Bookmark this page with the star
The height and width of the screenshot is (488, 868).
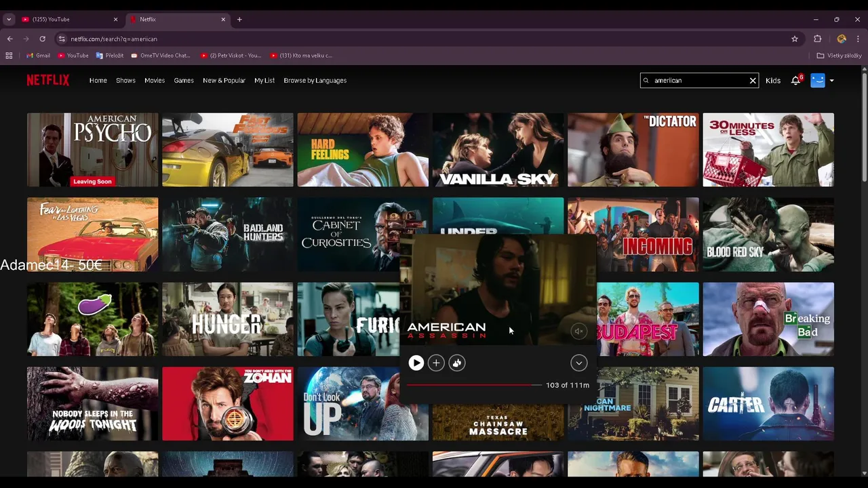[795, 39]
